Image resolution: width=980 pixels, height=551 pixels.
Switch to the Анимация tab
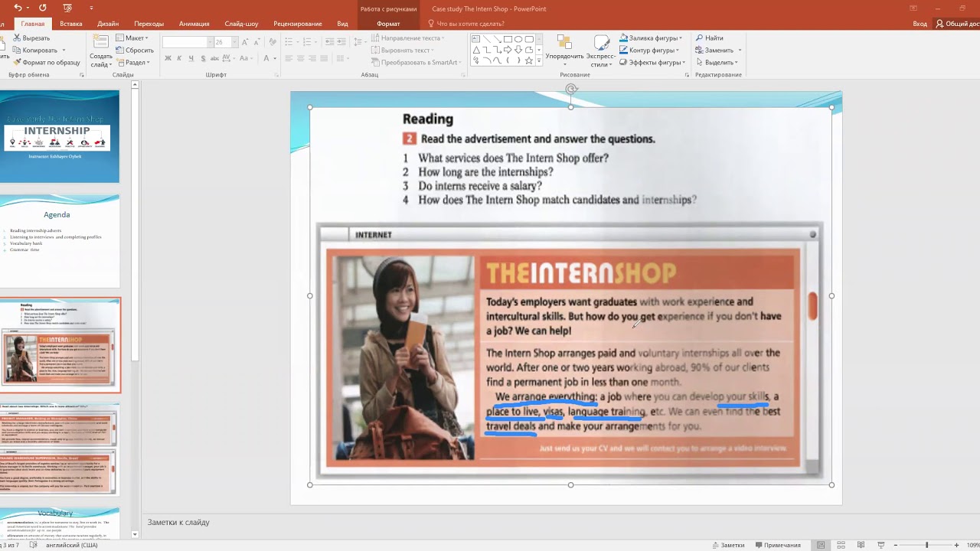[194, 24]
